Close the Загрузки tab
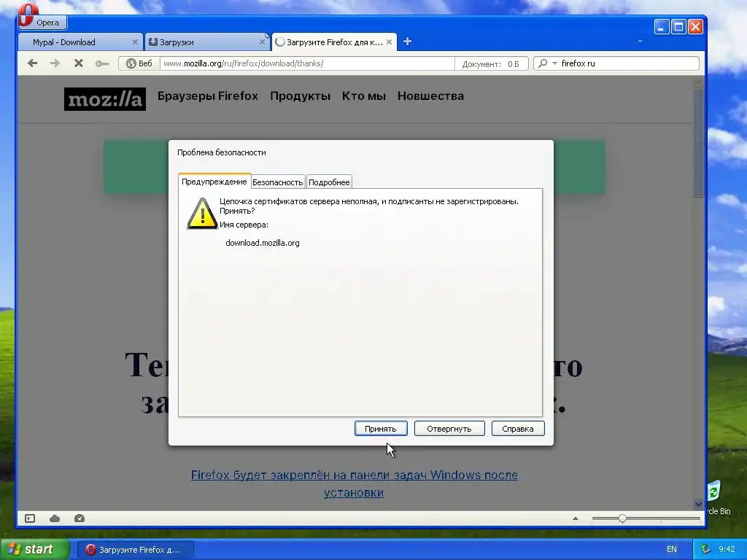Screen dimensions: 747x560 click(x=262, y=42)
